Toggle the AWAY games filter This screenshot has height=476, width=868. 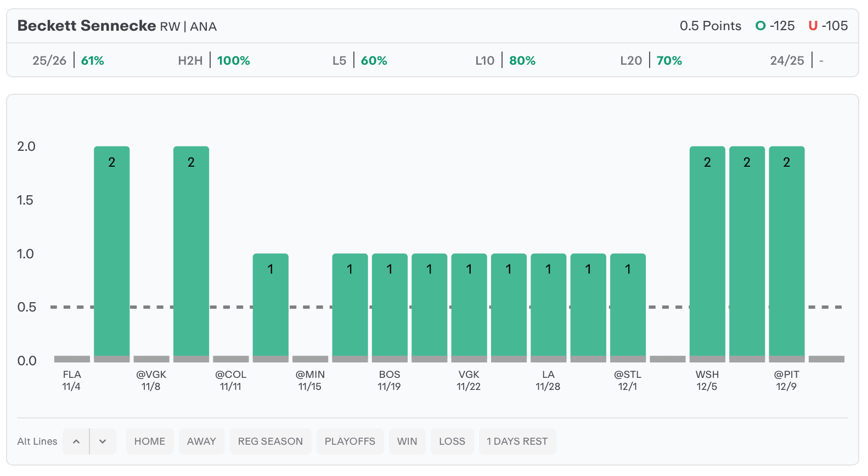click(201, 441)
